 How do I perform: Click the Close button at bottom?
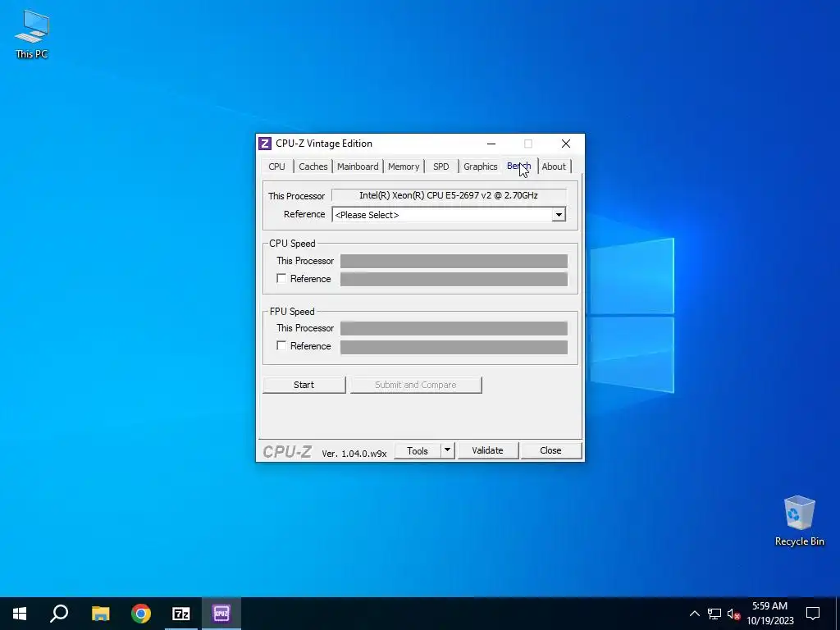550,451
